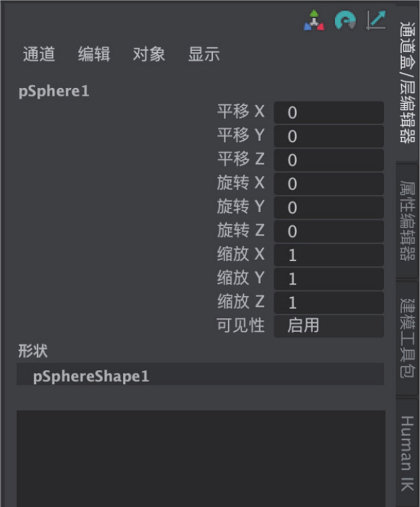Select the 通道盒/层编辑器 side tab

(407, 82)
